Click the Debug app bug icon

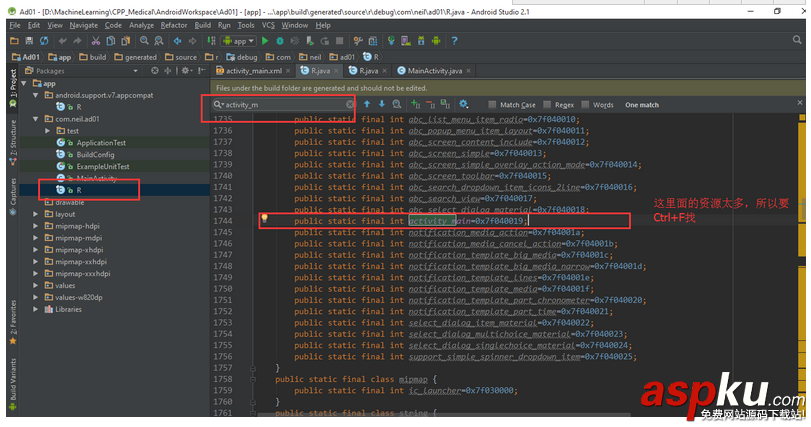click(x=279, y=41)
